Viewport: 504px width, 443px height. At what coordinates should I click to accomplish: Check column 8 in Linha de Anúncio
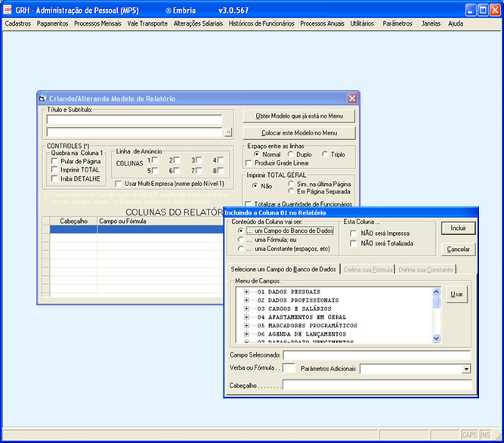pos(221,170)
